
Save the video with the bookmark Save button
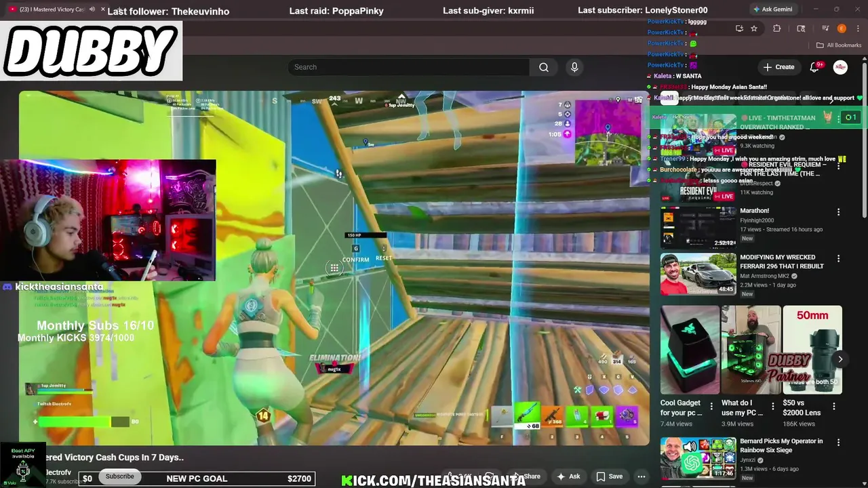(609, 476)
